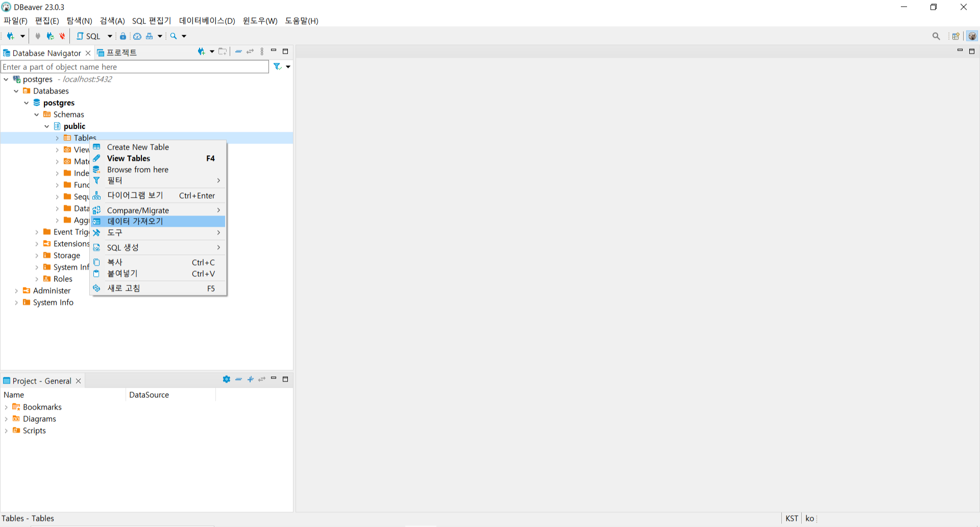Minimize the empty editor area

960,51
